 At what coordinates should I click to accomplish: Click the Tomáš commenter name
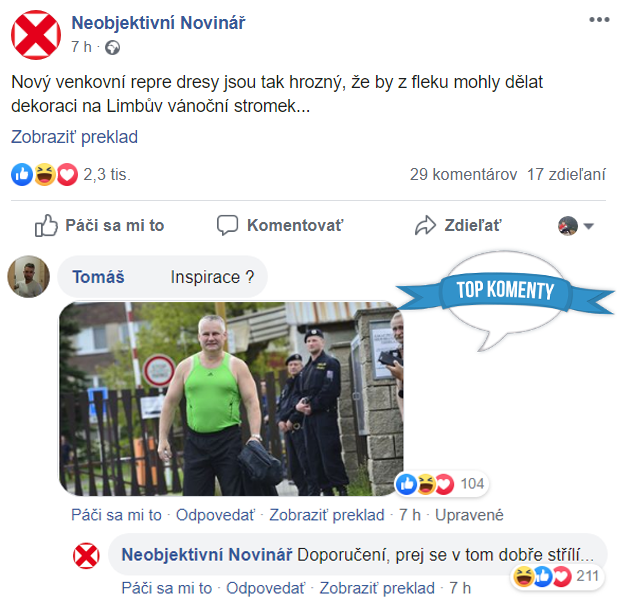[98, 277]
